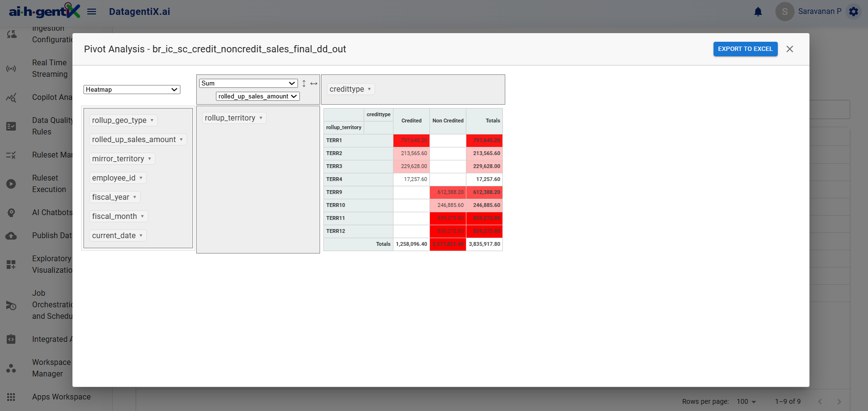The image size is (868, 411).
Task: Open the Apps Workspace grid icon
Action: coord(11,397)
